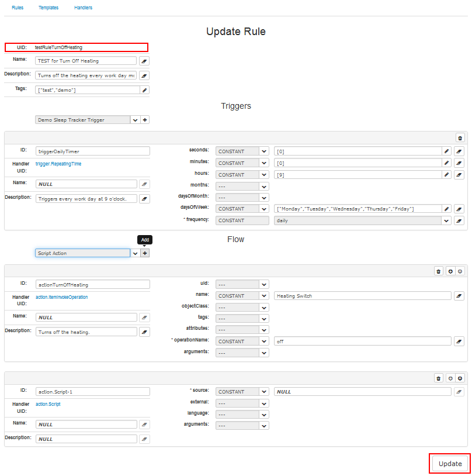This screenshot has height=476, width=472.
Task: Switch to the Handlers tab
Action: 83,8
